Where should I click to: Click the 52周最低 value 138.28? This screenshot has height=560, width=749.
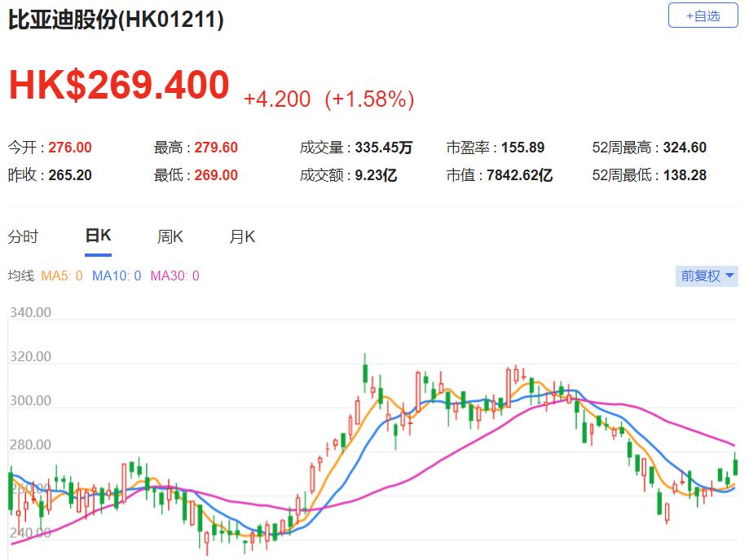685,175
